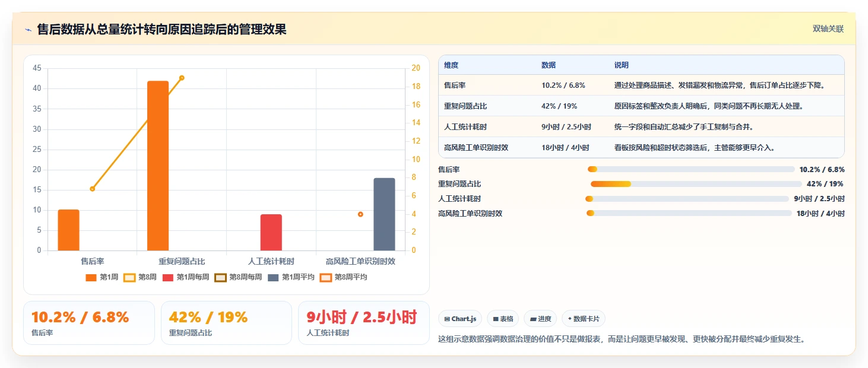Click the 42% / 19% value beside progress bar
The height and width of the screenshot is (368, 868).
click(x=825, y=184)
